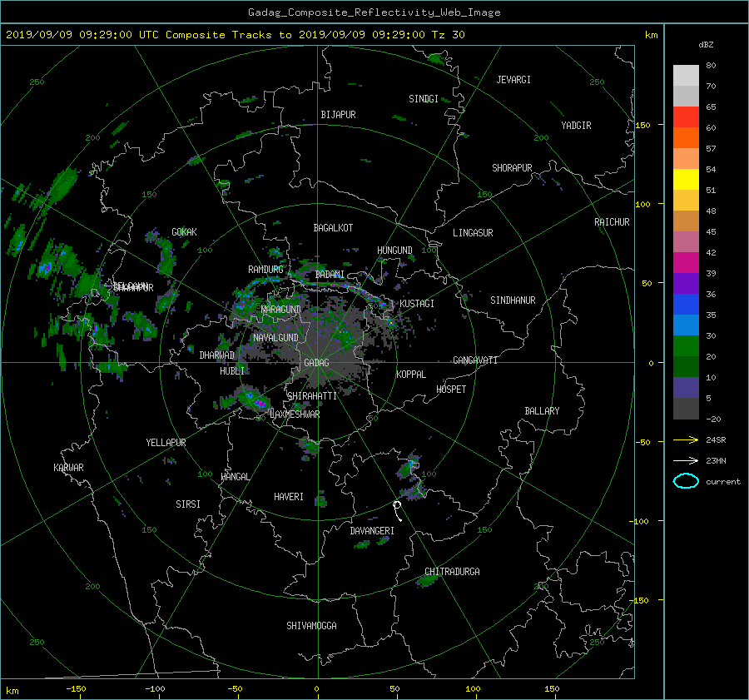Click the white storm track marker near Davangeri

pyautogui.click(x=397, y=510)
